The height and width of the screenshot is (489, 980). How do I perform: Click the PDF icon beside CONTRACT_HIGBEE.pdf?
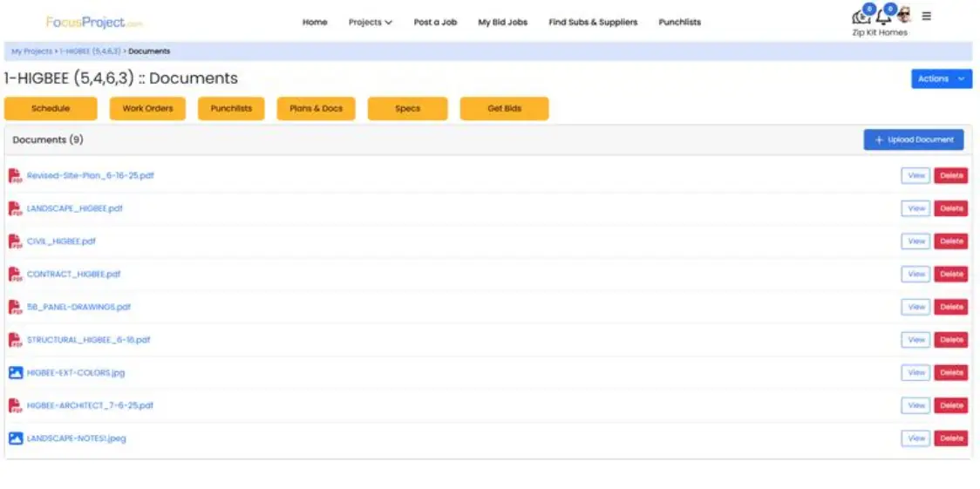15,275
